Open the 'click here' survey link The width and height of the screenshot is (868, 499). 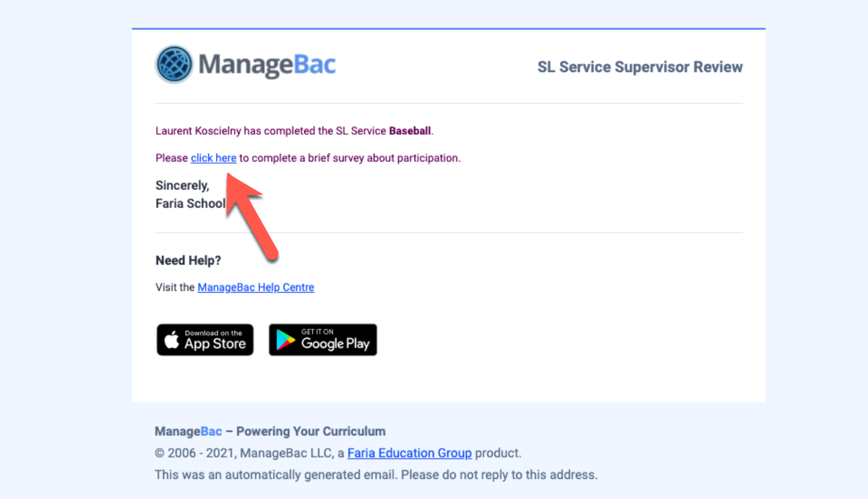[x=214, y=158]
